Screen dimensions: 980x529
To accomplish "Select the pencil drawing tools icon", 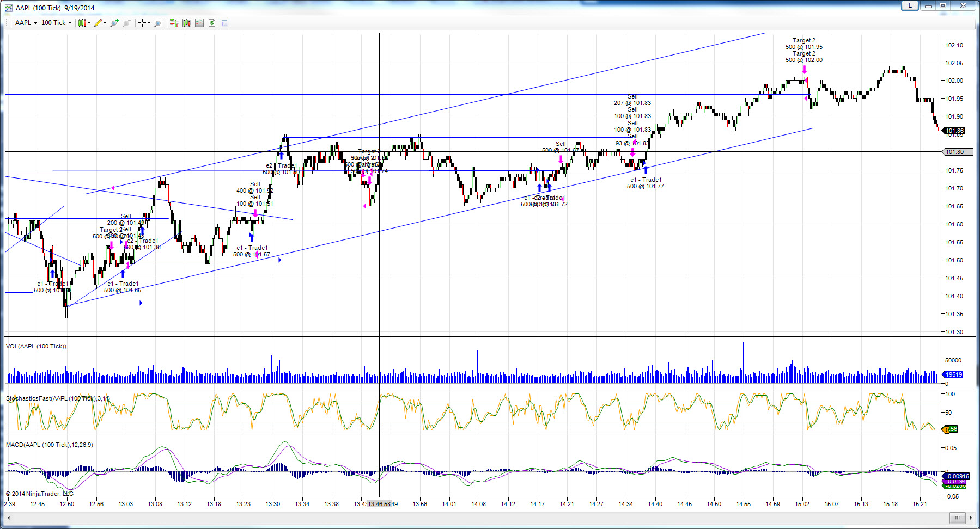I will point(98,23).
